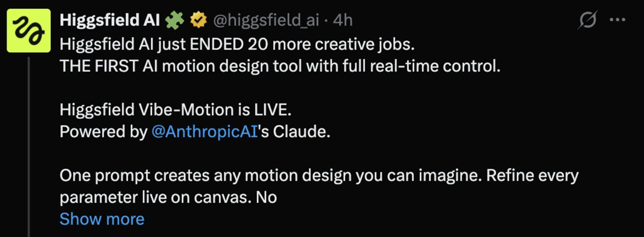The height and width of the screenshot is (237, 644).
Task: Click the gold verified checkmark badge
Action: pyautogui.click(x=199, y=21)
